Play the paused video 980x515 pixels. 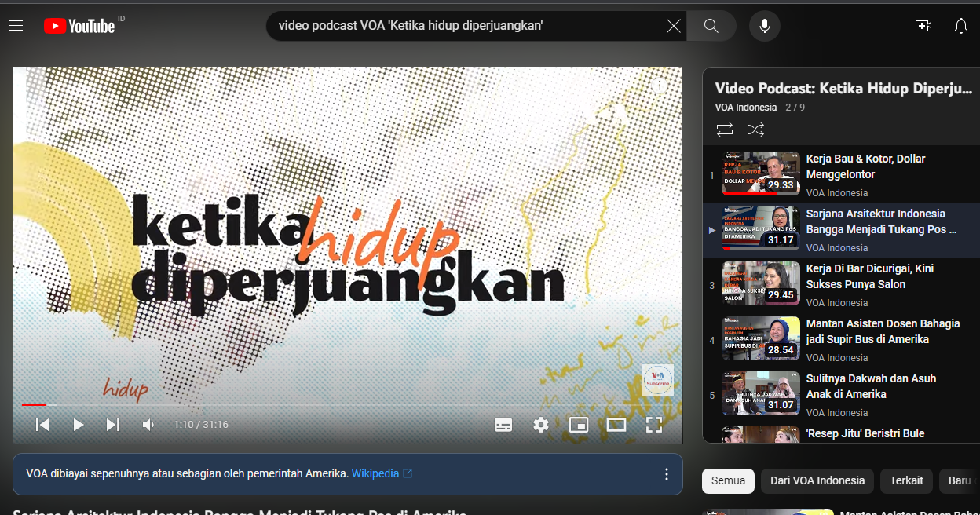click(78, 425)
